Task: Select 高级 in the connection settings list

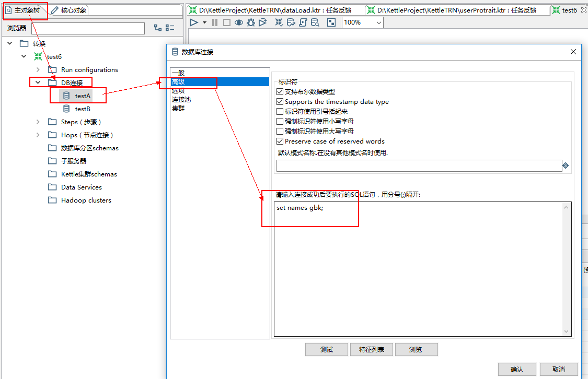Action: tap(220, 81)
